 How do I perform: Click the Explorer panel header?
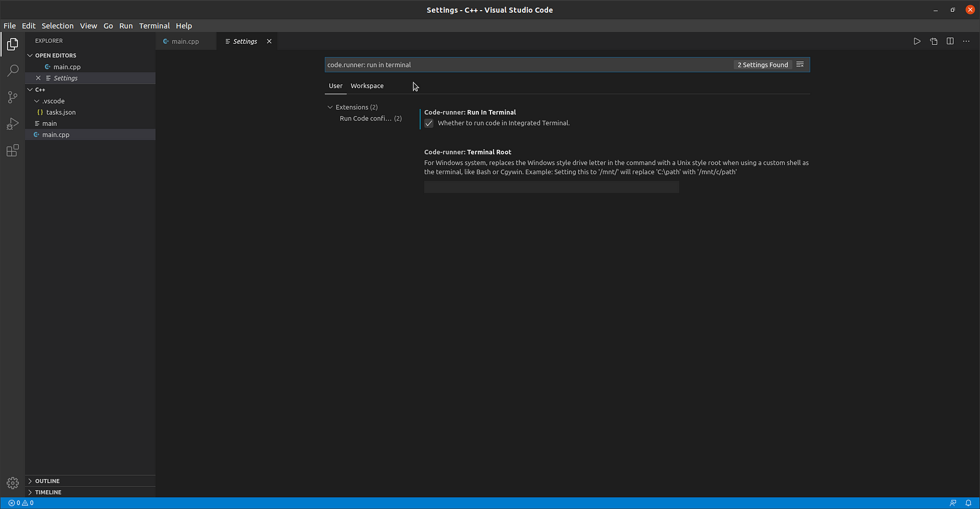pyautogui.click(x=49, y=41)
